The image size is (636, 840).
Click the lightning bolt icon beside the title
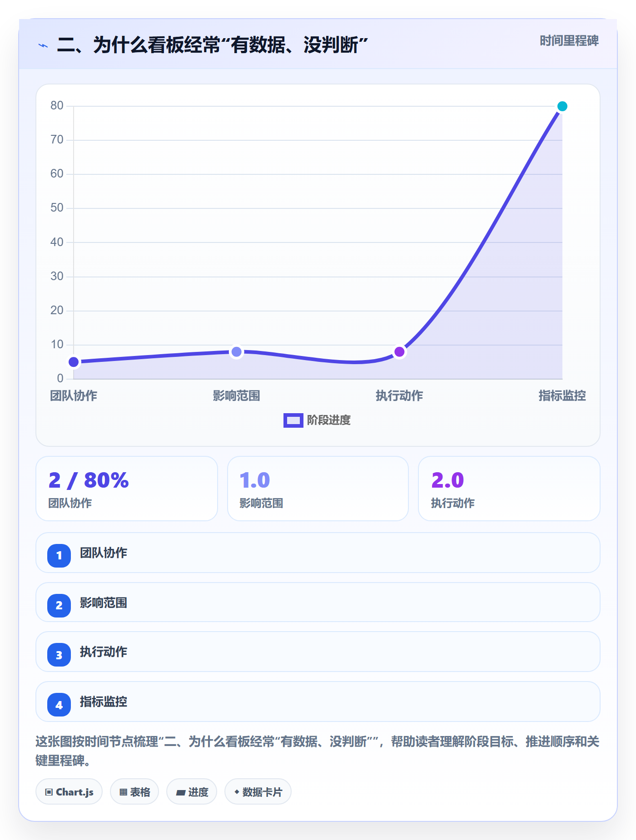click(43, 45)
